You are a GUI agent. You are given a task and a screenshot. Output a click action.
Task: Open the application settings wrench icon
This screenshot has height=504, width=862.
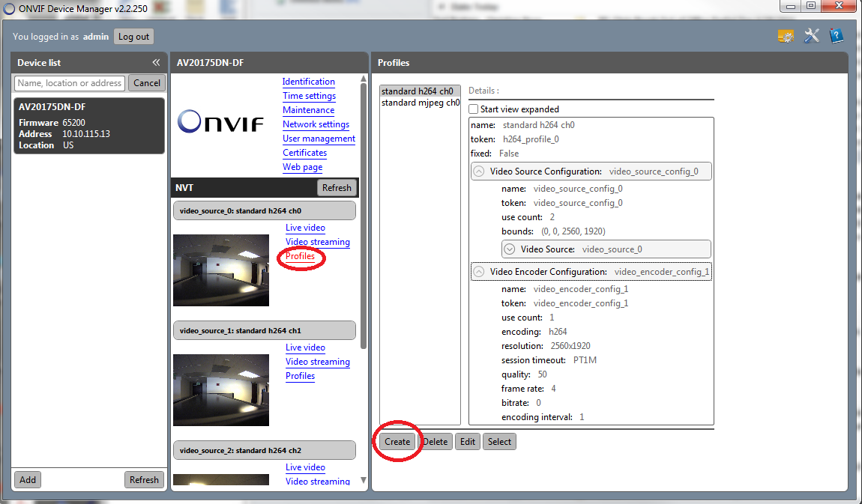812,36
